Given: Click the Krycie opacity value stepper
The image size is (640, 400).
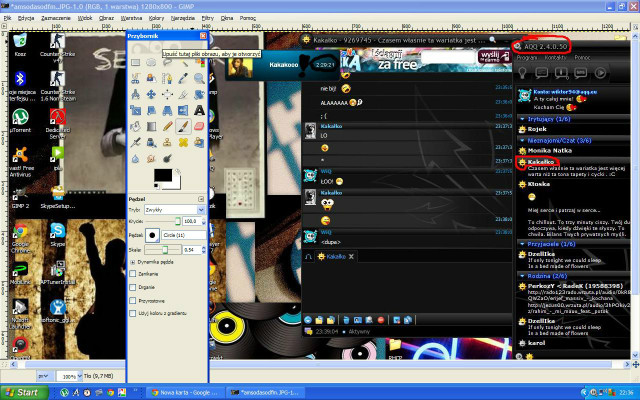Looking at the screenshot, I should pyautogui.click(x=203, y=221).
